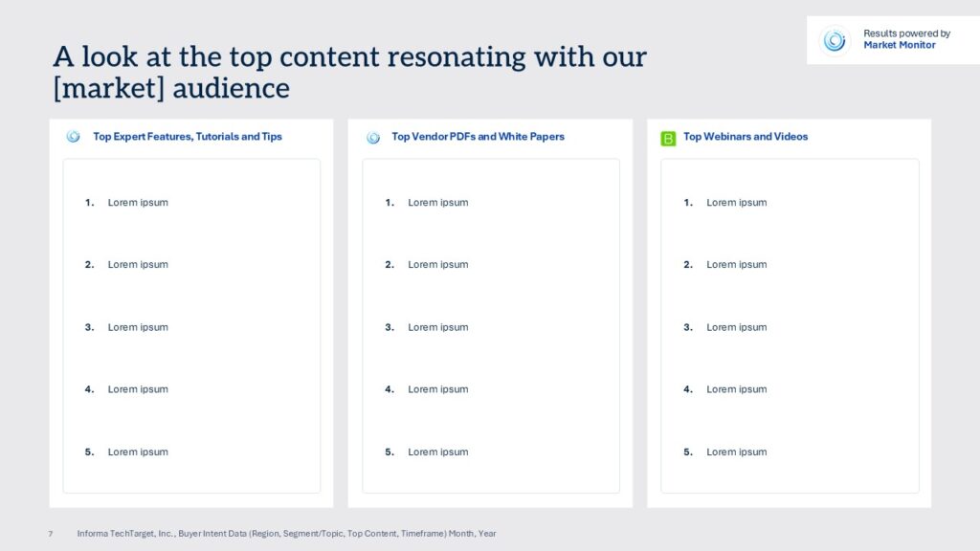Select item 3 in the Expert Features list
Image resolution: width=980 pixels, height=551 pixels.
click(137, 327)
